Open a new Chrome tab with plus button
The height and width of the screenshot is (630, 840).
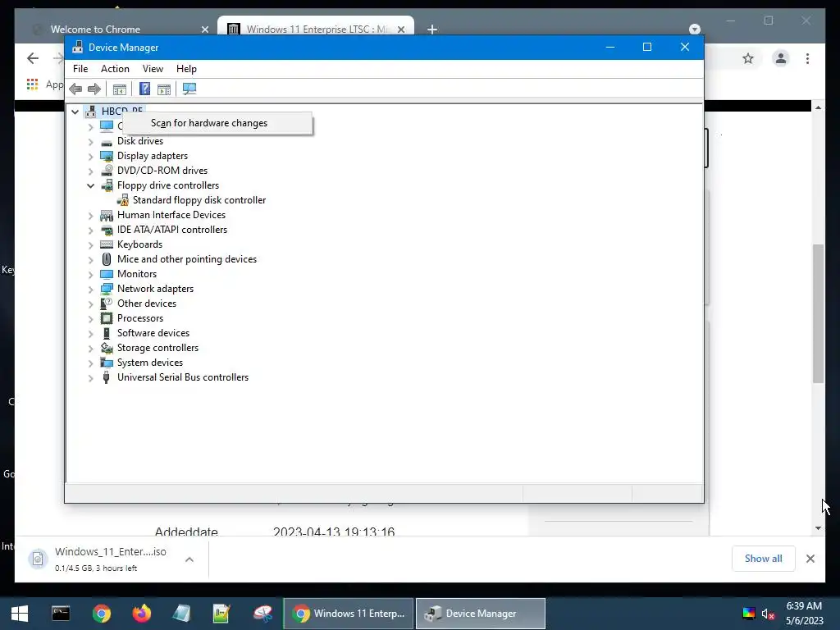click(x=432, y=30)
